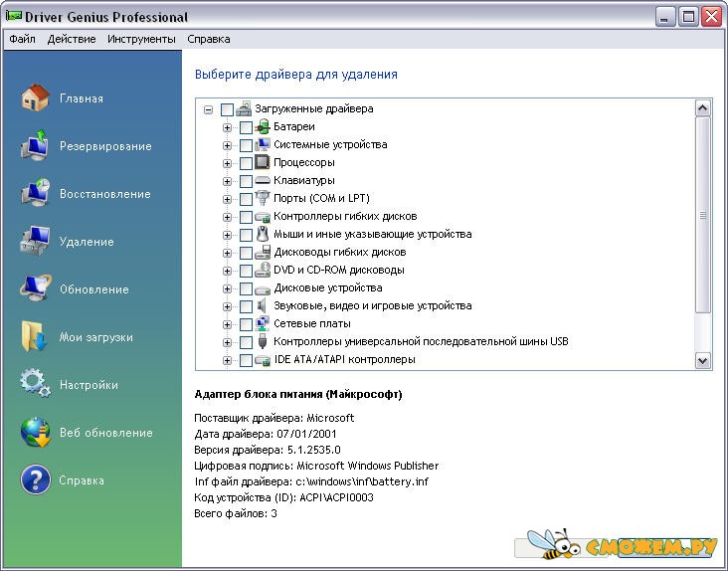
Task: Tick the Дисковые устройства checkbox
Action: [x=246, y=288]
